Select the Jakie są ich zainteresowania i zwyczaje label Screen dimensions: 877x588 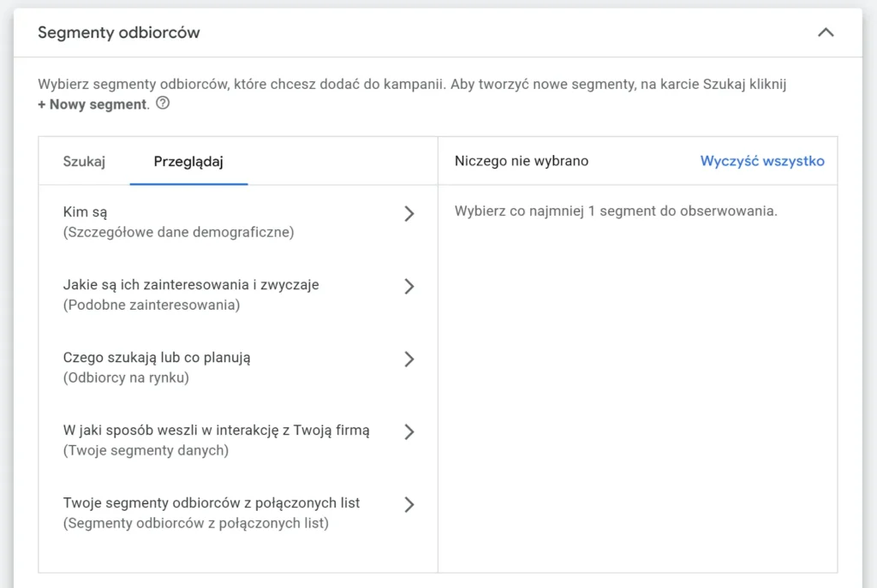(191, 284)
